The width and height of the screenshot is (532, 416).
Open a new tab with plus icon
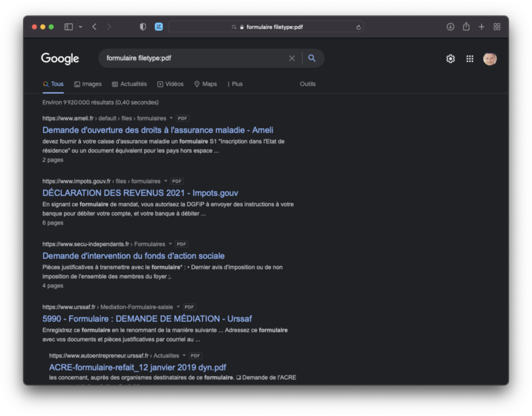click(x=482, y=27)
